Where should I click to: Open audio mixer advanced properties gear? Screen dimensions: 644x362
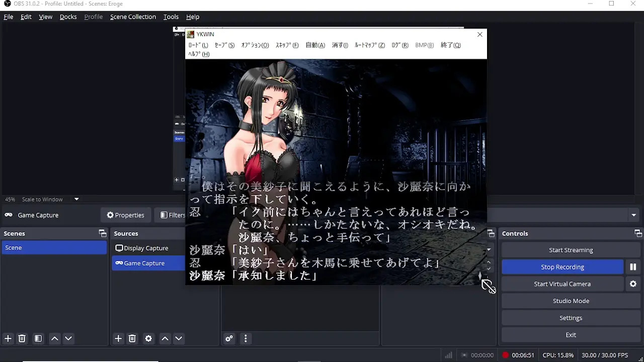(x=229, y=339)
